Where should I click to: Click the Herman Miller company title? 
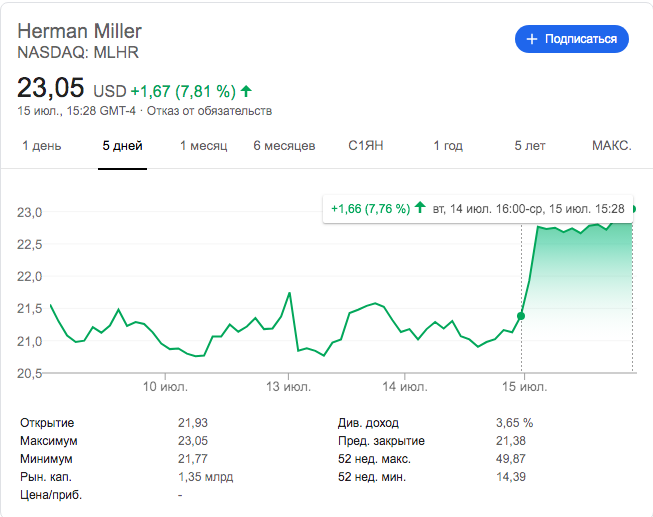pyautogui.click(x=80, y=31)
